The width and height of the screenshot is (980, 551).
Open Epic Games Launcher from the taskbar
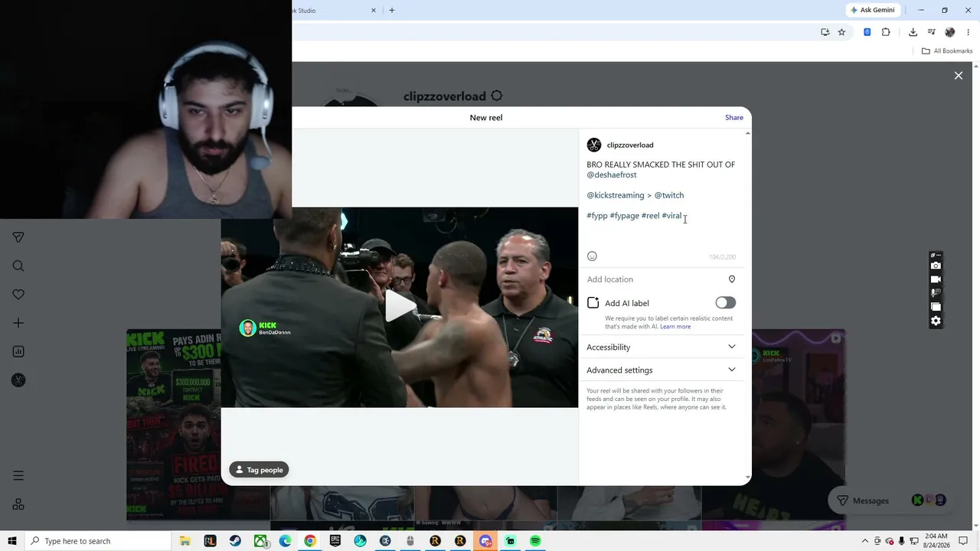(335, 541)
